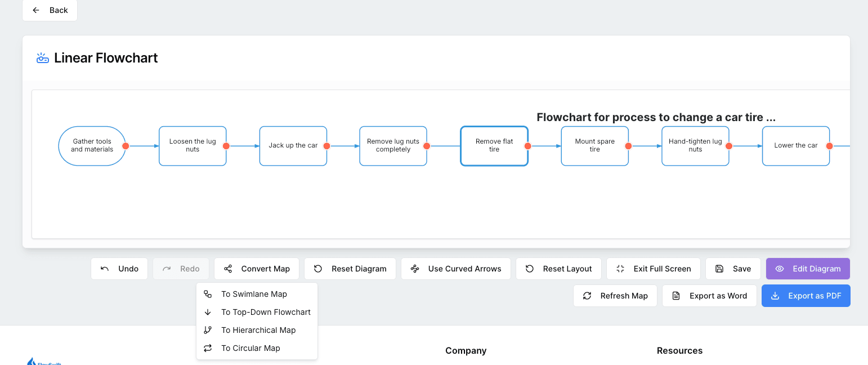The width and height of the screenshot is (868, 365).
Task: Click the Undo button
Action: [119, 269]
